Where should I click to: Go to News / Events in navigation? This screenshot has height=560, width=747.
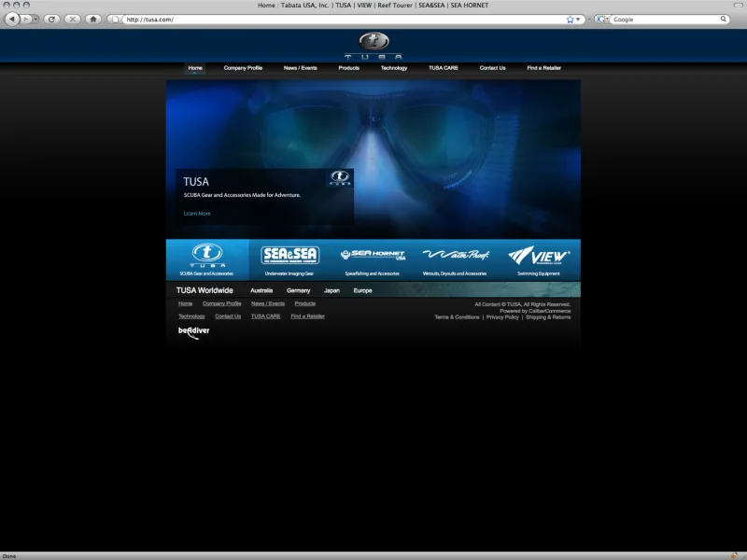[300, 68]
